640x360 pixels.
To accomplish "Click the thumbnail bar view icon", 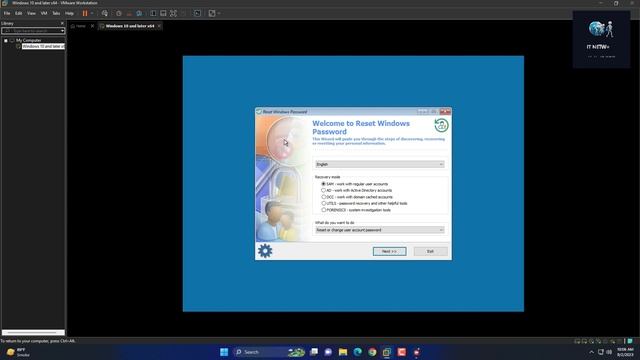I will click(163, 13).
